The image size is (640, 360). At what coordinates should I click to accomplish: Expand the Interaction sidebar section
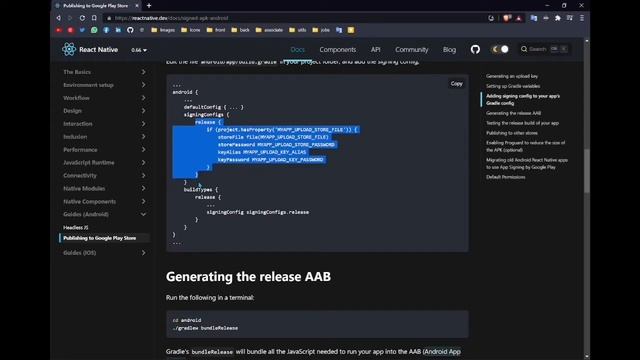104,124
